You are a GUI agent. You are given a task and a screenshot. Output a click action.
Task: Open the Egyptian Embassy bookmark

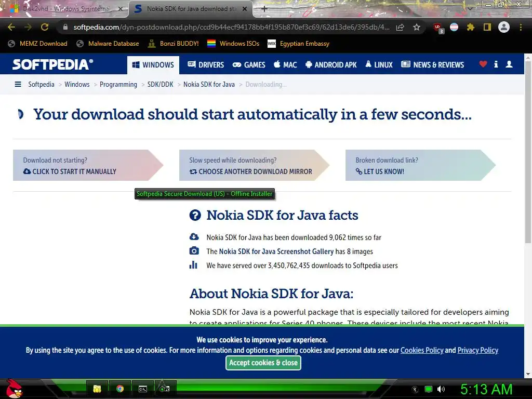coord(298,44)
